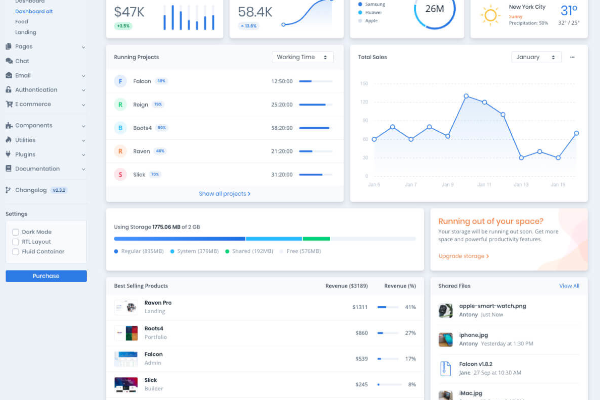This screenshot has height=400, width=600.
Task: Enable the Dark Mode checkbox
Action: [15, 231]
